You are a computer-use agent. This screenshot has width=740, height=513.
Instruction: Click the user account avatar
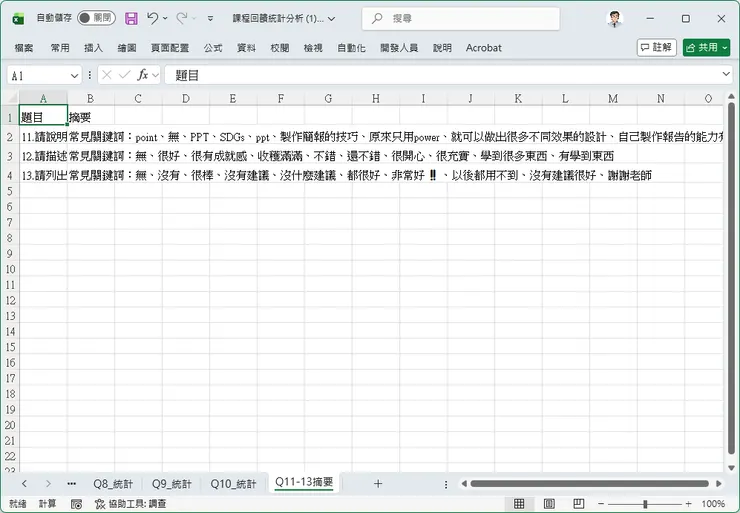pos(614,19)
